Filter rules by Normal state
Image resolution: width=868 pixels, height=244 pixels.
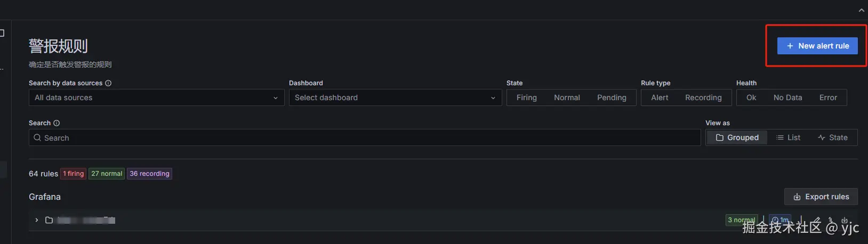567,97
